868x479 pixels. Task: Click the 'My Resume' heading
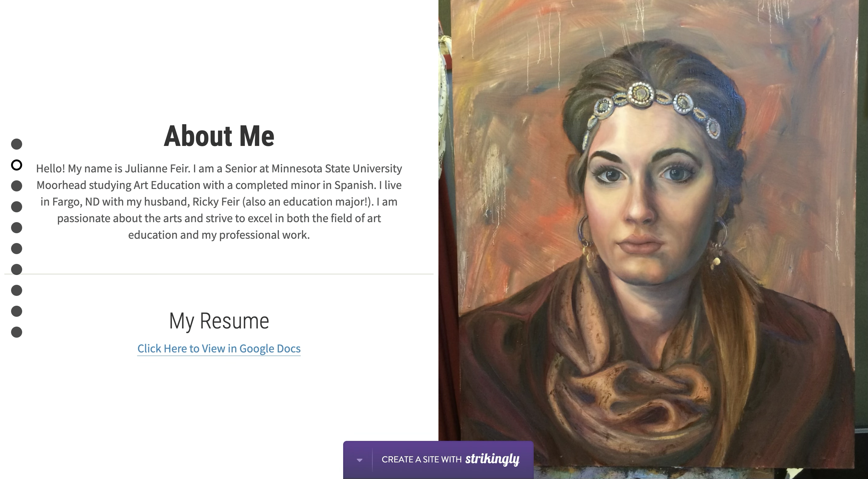[219, 321]
